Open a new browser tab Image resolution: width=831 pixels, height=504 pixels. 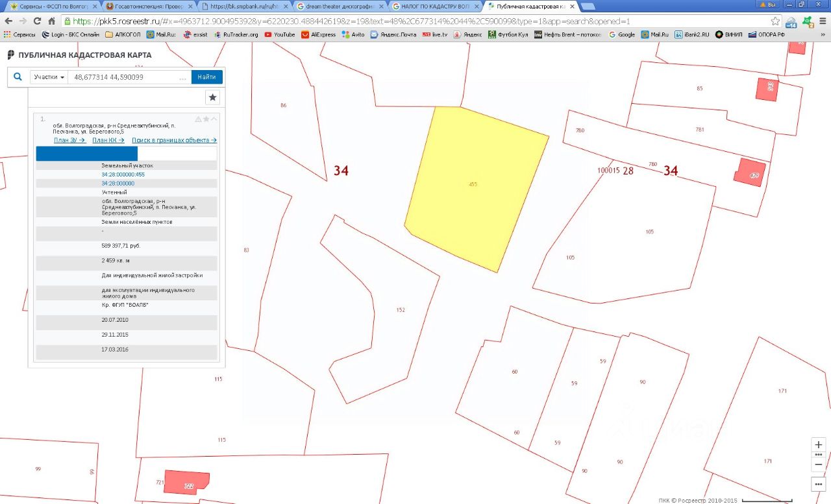pyautogui.click(x=588, y=6)
